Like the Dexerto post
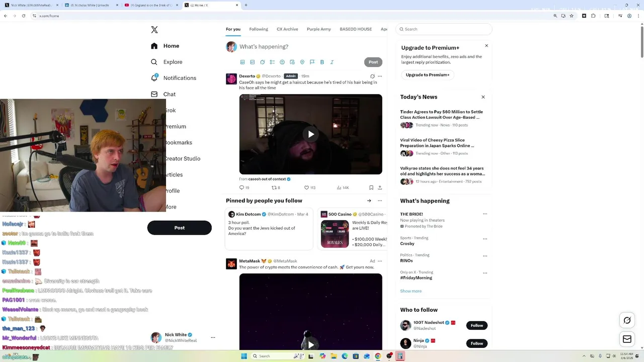This screenshot has width=644, height=362. tap(309, 188)
